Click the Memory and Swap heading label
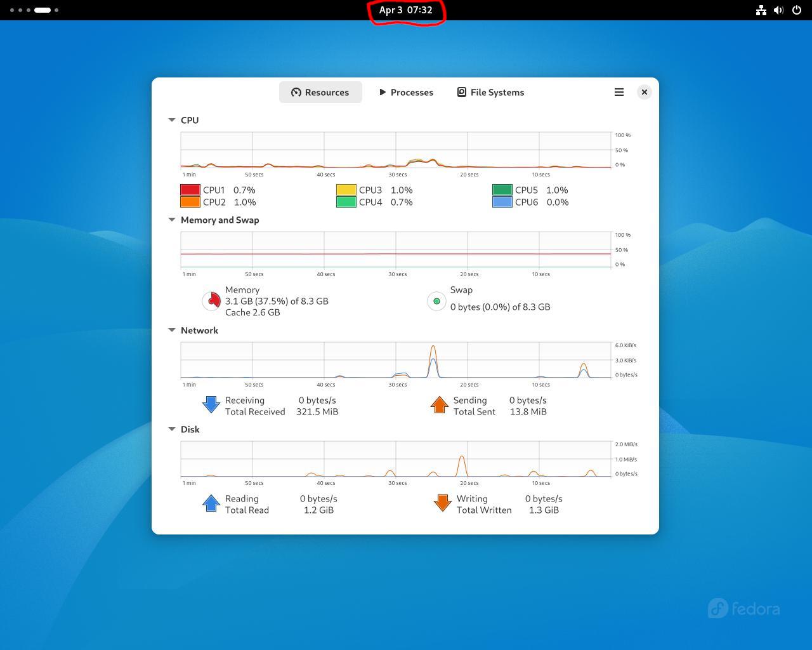812x650 pixels. 220,220
